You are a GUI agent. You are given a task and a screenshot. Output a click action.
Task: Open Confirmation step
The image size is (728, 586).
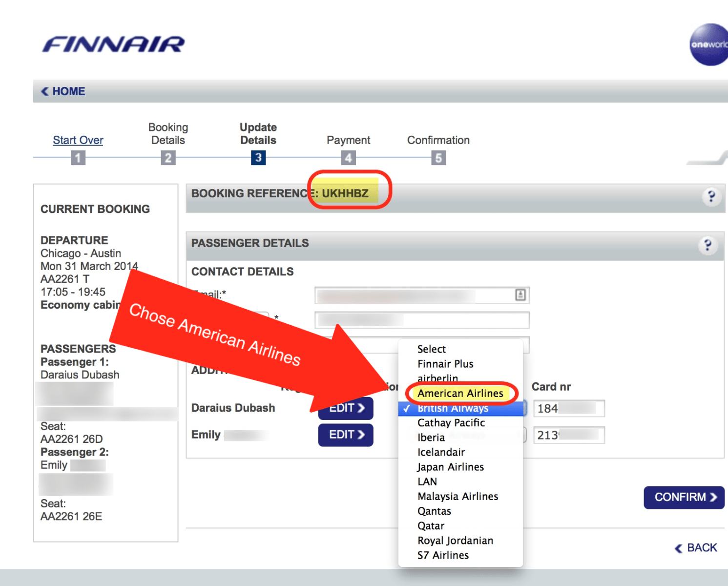tap(438, 140)
